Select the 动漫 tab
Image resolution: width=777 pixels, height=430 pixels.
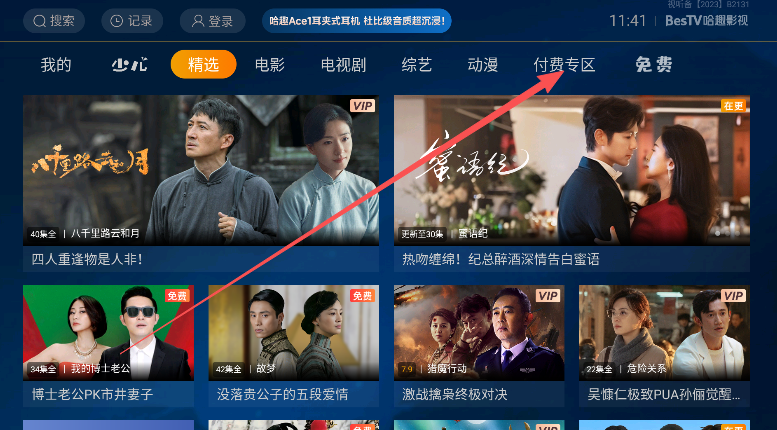pyautogui.click(x=483, y=64)
